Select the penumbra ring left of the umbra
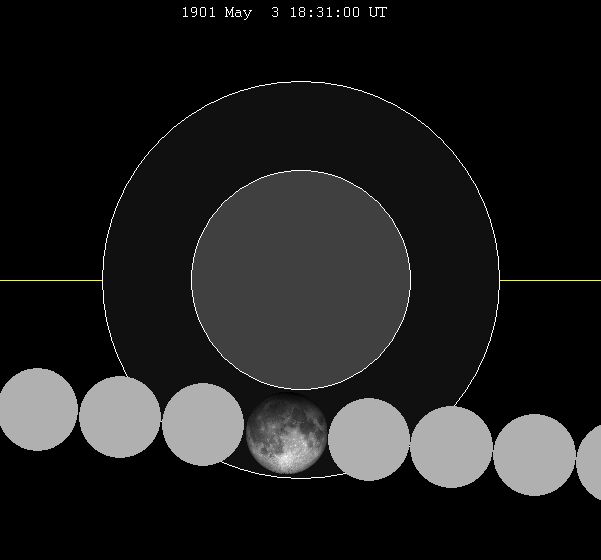The width and height of the screenshot is (601, 560). coord(147,280)
